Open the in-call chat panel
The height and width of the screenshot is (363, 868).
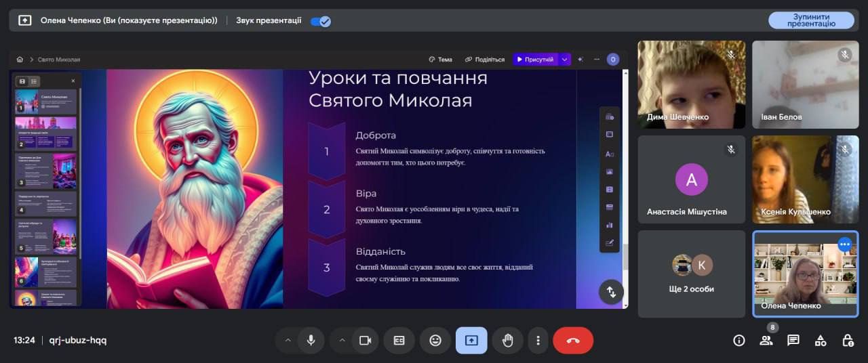click(793, 341)
